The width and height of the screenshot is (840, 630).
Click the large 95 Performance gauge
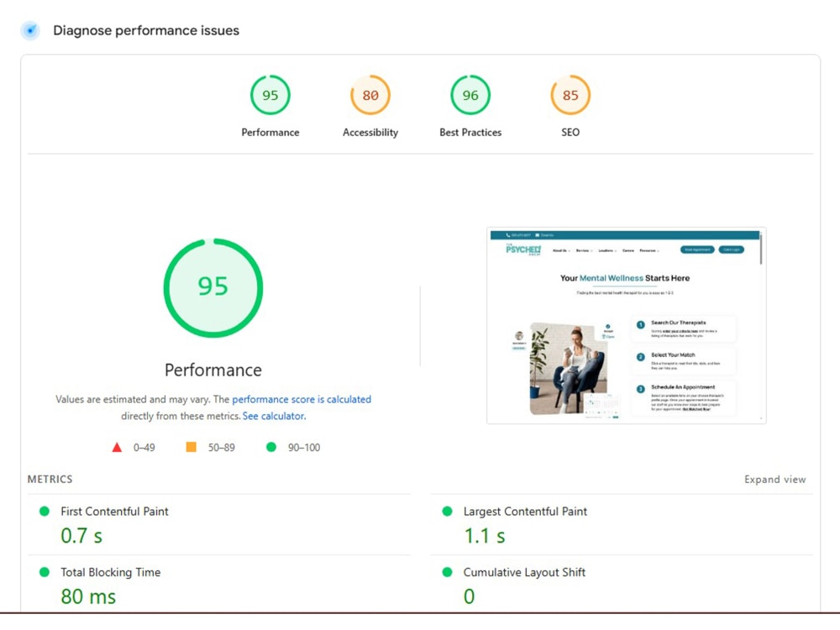click(213, 287)
